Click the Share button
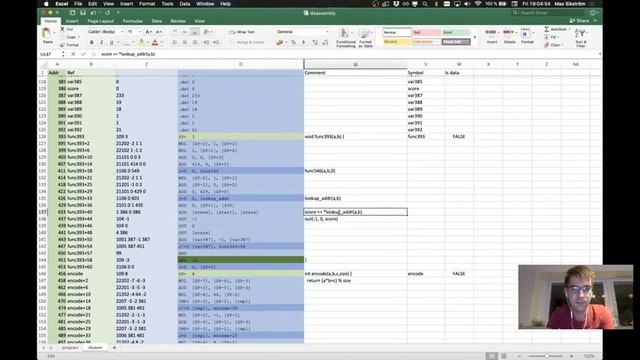 (580, 20)
